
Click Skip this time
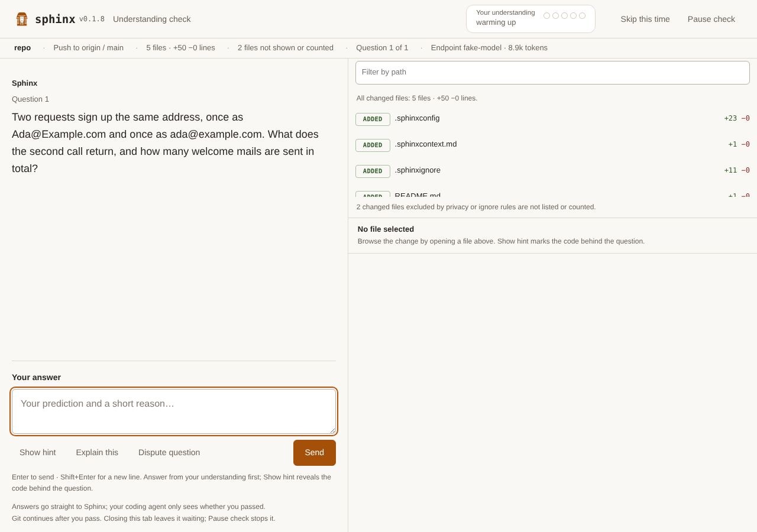[645, 19]
